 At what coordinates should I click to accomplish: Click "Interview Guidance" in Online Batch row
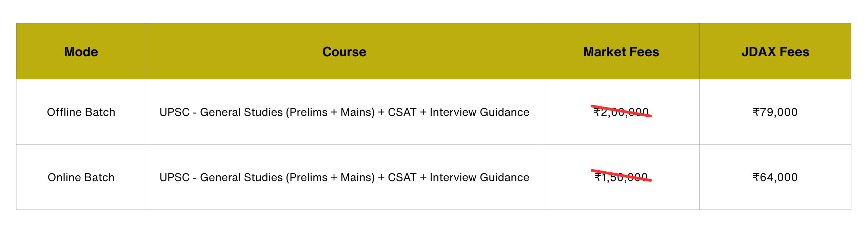(479, 177)
